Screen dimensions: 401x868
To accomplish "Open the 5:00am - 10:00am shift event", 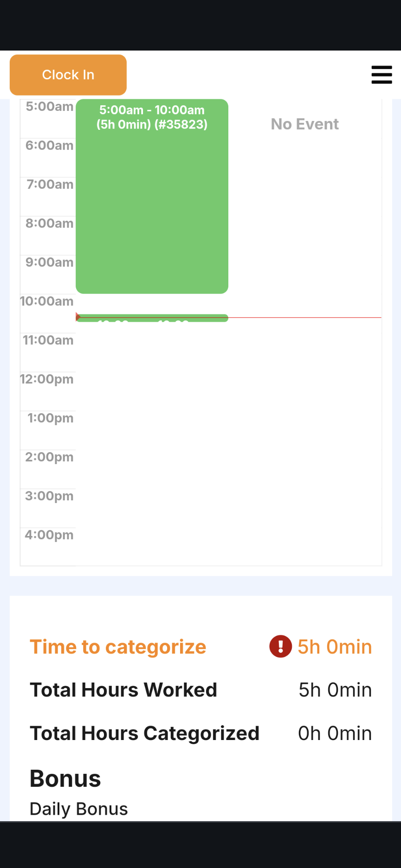I will coord(152,196).
